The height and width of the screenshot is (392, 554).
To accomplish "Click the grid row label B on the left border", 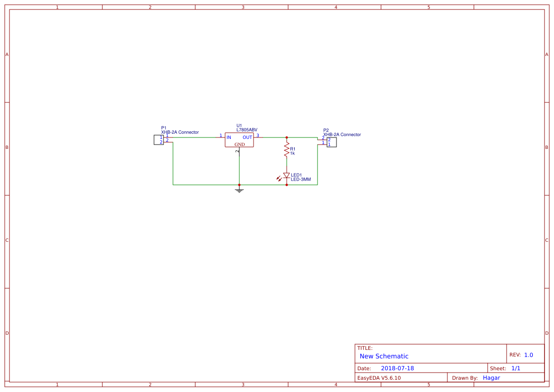I will click(7, 147).
